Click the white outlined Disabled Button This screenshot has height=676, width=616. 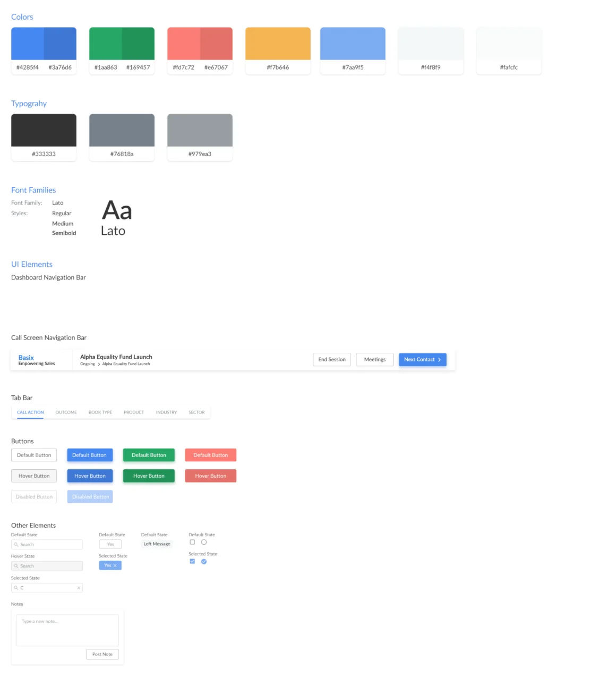(x=34, y=497)
